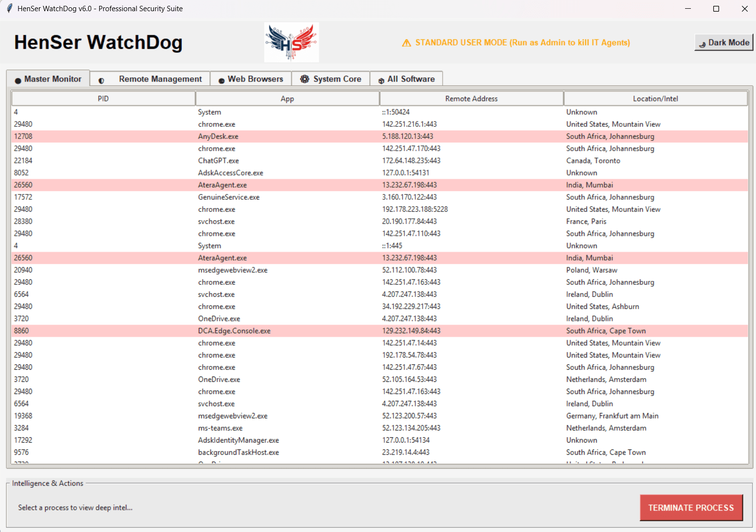Screen dimensions: 756x532
Task: Switch to the Web Browsers tab
Action: (255, 79)
